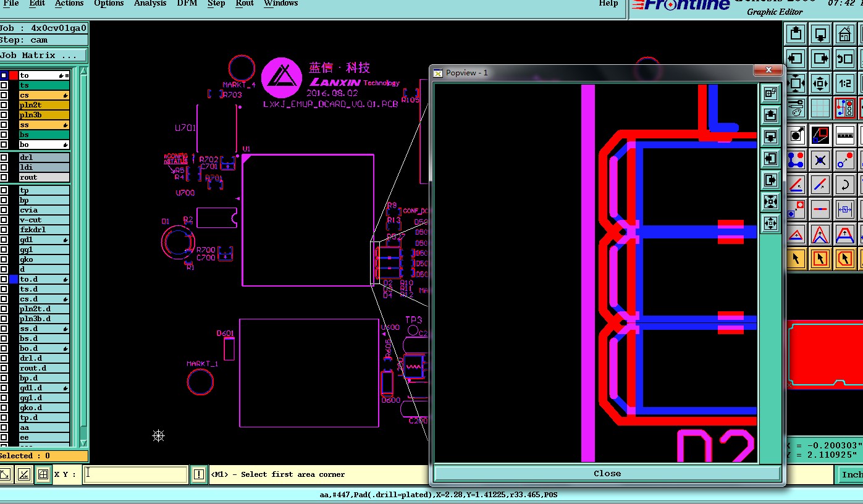Click the pan down icon in main toolbar
Image resolution: width=863 pixels, height=504 pixels.
coord(820,33)
